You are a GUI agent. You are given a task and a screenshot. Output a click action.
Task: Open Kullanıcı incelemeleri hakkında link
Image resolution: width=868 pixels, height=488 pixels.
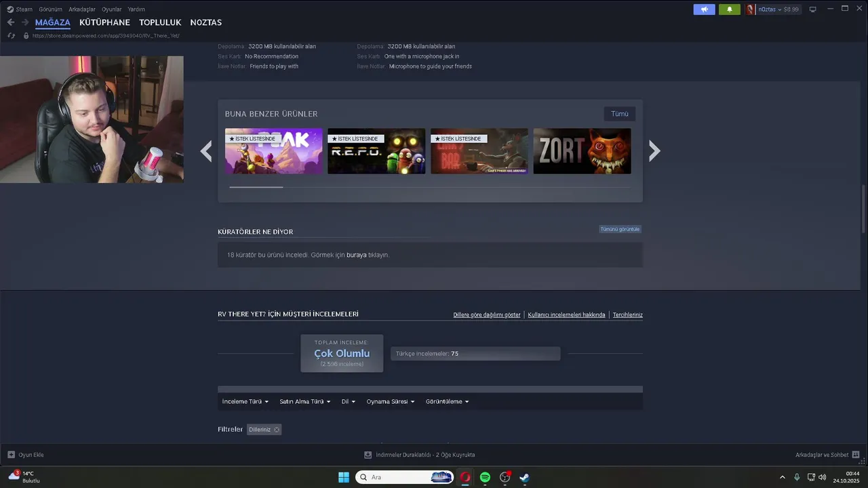[566, 314]
